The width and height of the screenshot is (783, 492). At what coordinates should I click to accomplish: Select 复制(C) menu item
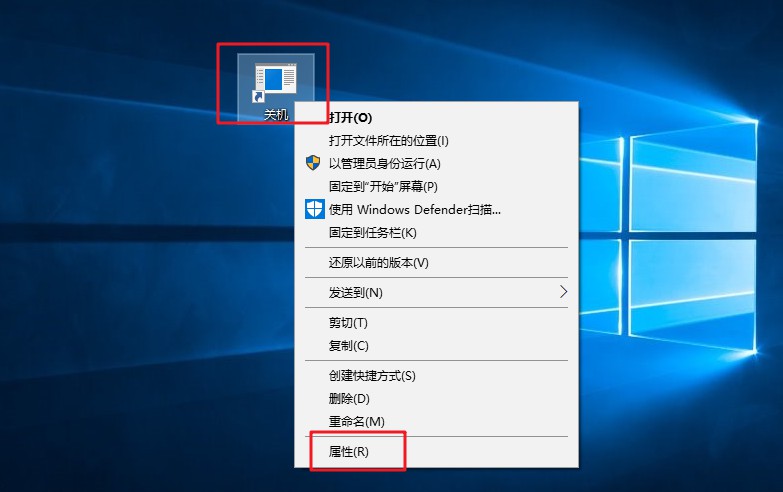348,345
